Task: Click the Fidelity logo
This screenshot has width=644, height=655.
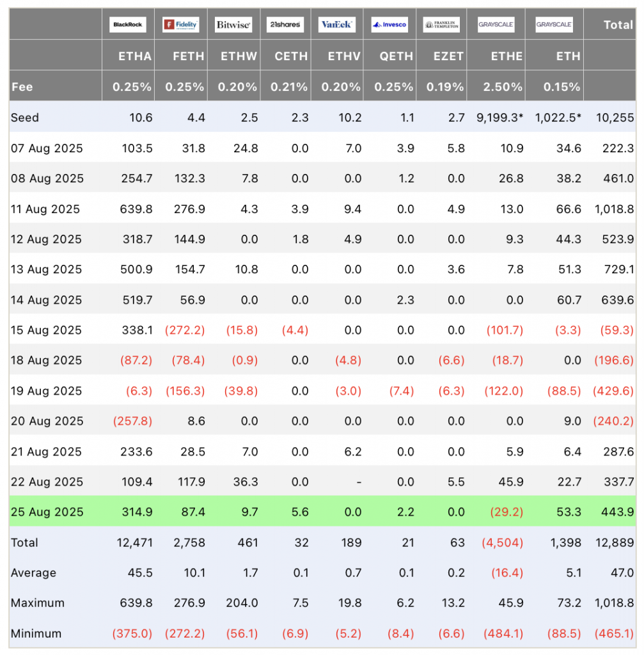Action: pyautogui.click(x=181, y=25)
